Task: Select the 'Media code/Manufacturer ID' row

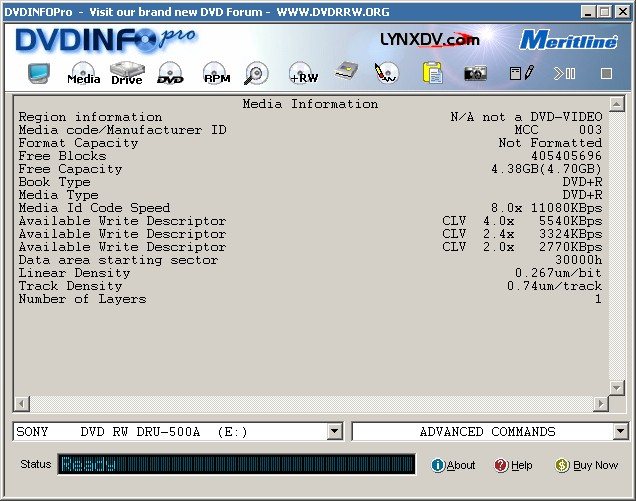Action: [x=310, y=130]
